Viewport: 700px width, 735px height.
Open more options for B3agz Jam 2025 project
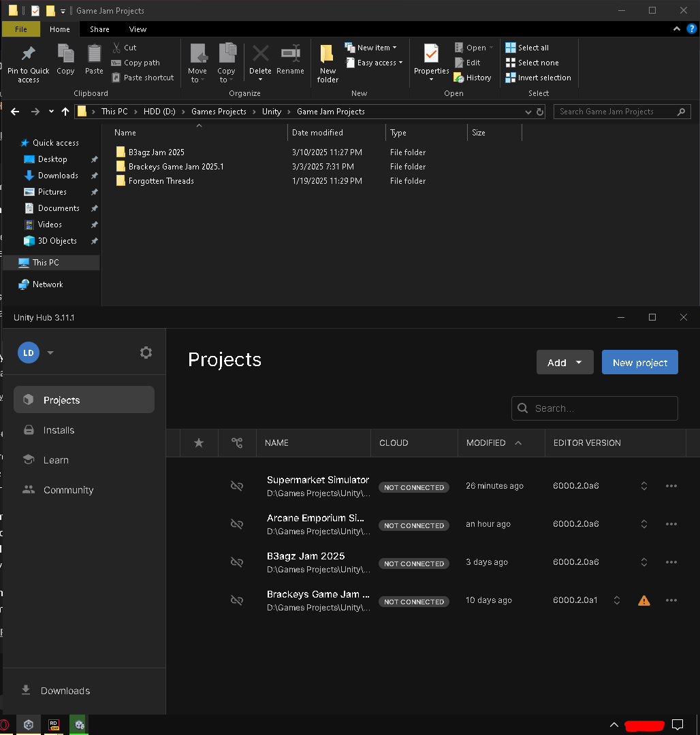point(671,562)
